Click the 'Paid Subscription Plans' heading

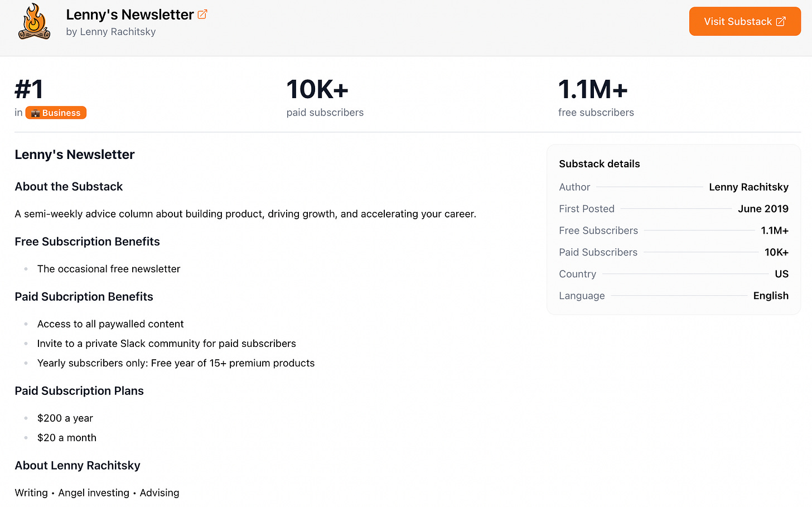[x=79, y=391]
